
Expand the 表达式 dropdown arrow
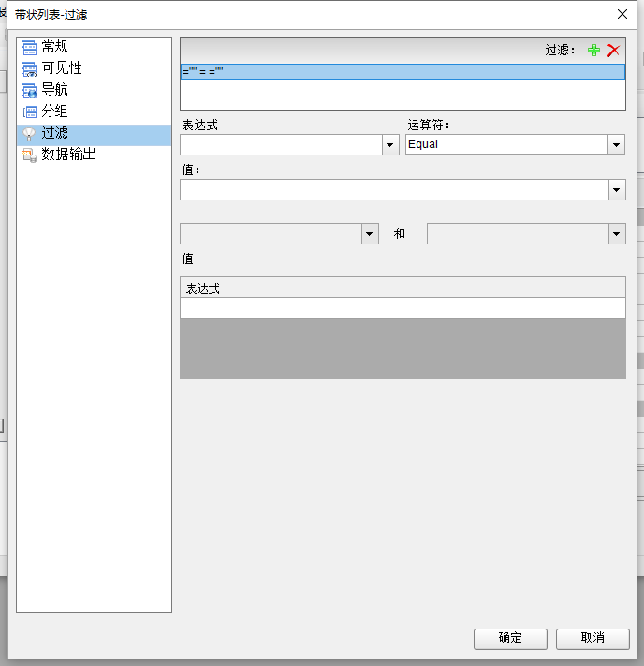pyautogui.click(x=390, y=145)
